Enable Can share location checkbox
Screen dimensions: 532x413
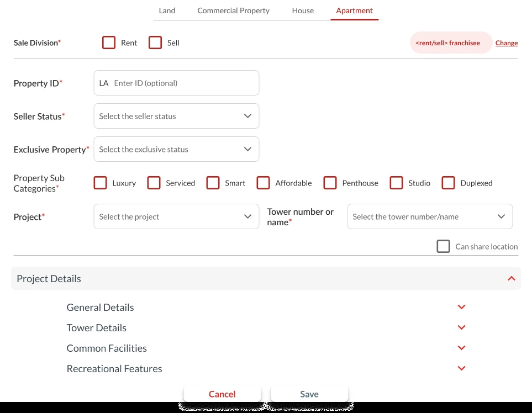[x=443, y=246]
